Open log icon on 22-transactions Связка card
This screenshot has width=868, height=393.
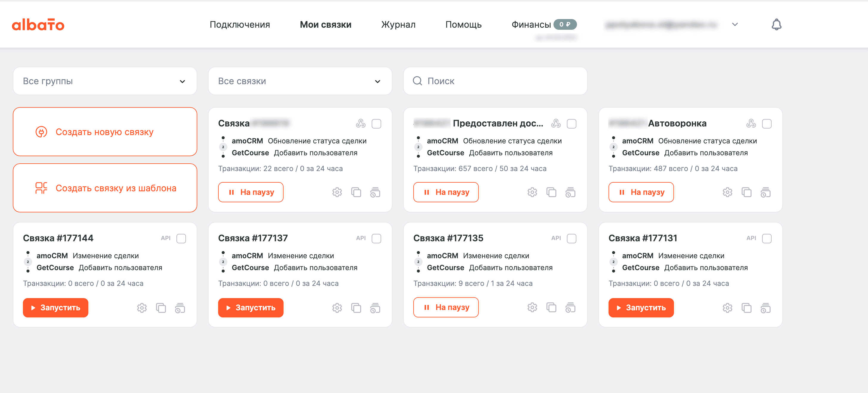(x=375, y=192)
